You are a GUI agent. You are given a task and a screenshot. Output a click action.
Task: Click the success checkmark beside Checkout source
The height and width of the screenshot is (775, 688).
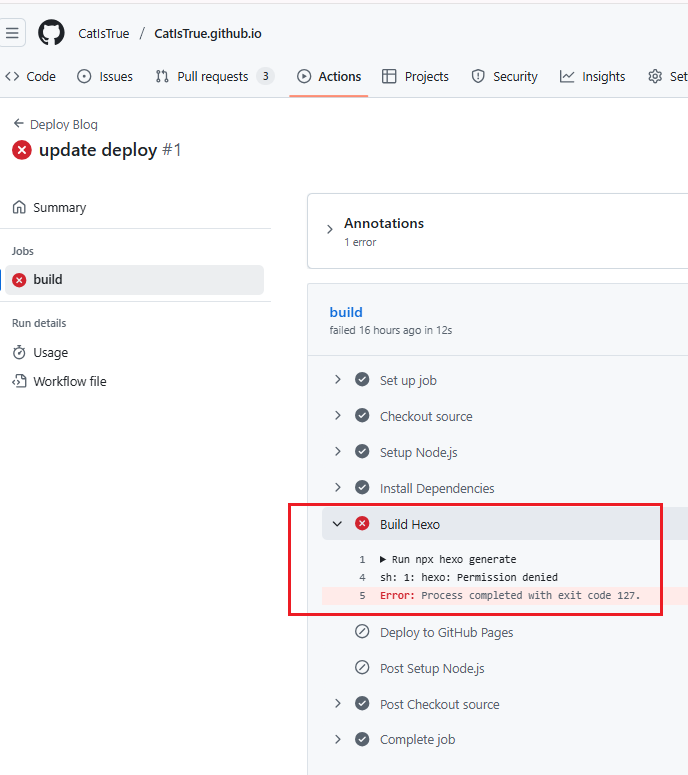click(x=362, y=416)
